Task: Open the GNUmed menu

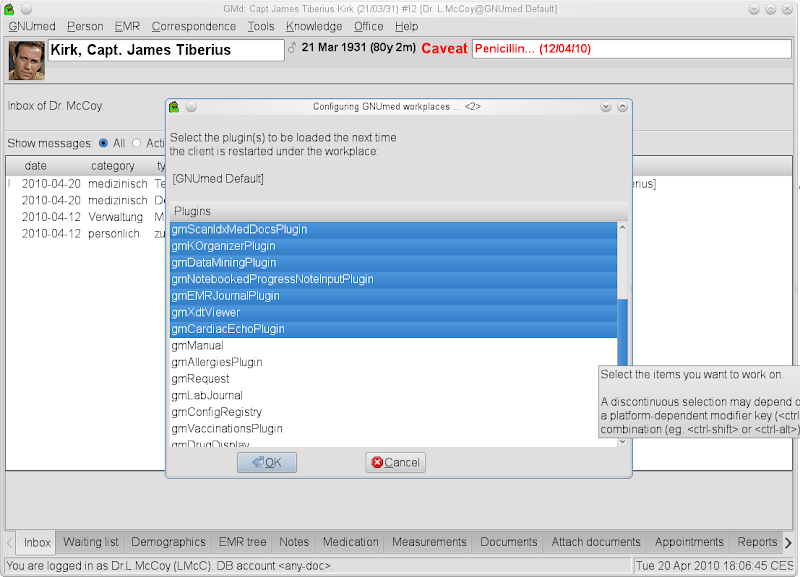Action: (x=32, y=27)
